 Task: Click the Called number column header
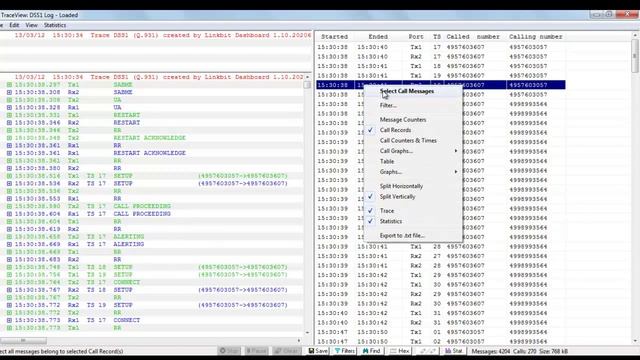473,37
